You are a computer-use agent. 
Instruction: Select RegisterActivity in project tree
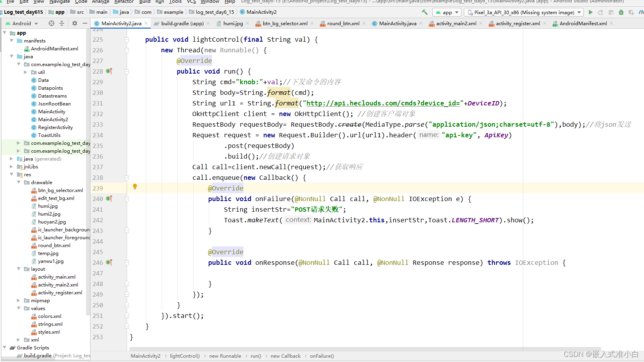pyautogui.click(x=55, y=127)
